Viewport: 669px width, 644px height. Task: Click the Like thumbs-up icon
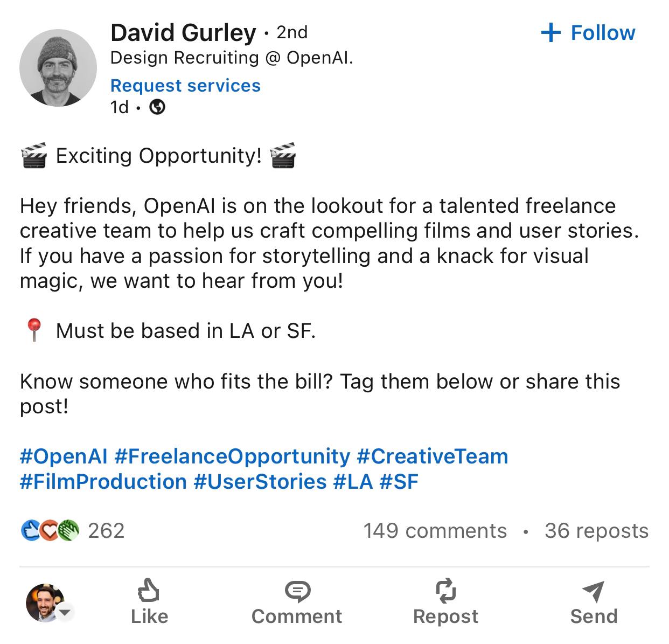point(149,591)
